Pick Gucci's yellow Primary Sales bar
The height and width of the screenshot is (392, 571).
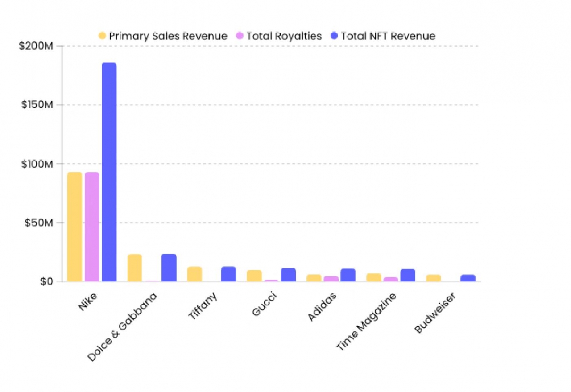(254, 276)
